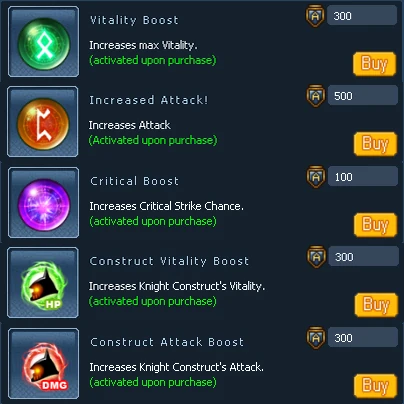Click the 500 price field for Increased Attack
The width and height of the screenshot is (404, 404).
(363, 96)
